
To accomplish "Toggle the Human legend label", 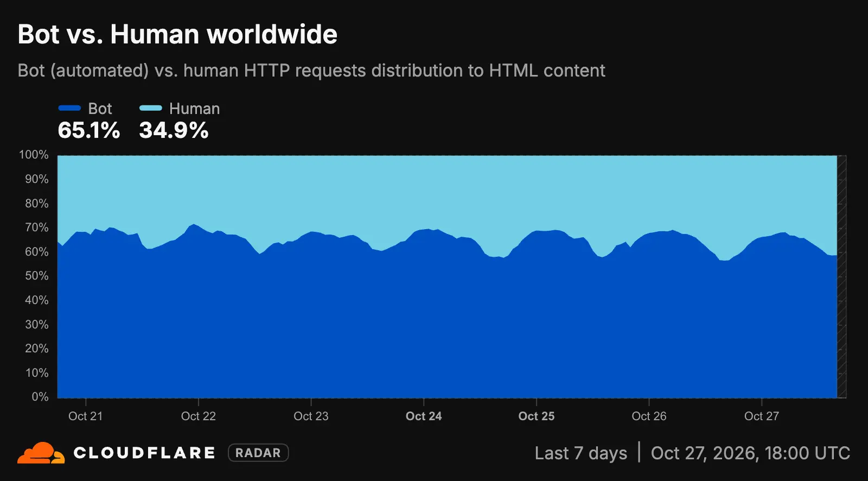I will pyautogui.click(x=194, y=109).
